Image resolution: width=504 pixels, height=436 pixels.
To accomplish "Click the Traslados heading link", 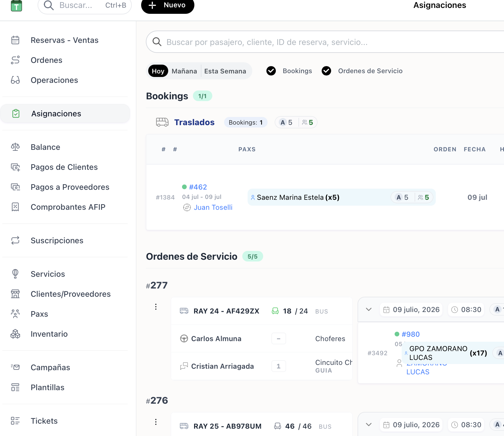I will 194,122.
